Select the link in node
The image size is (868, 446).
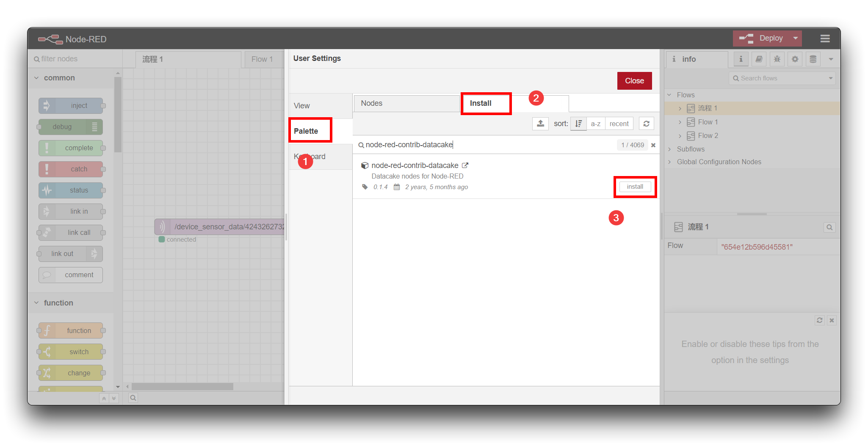(71, 211)
